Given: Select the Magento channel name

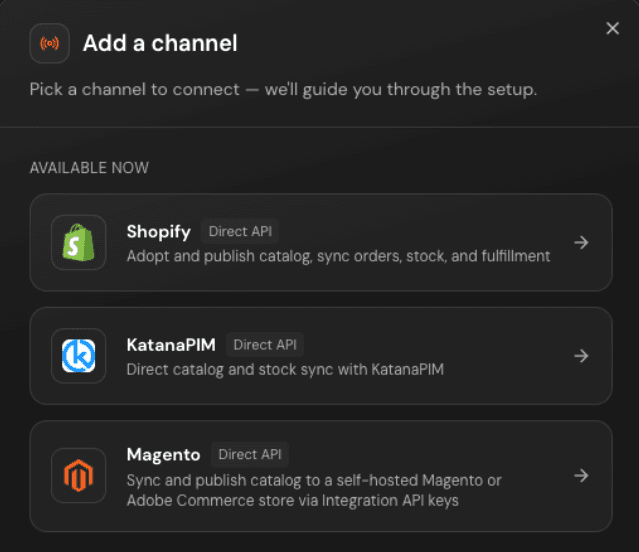Looking at the screenshot, I should 163,455.
